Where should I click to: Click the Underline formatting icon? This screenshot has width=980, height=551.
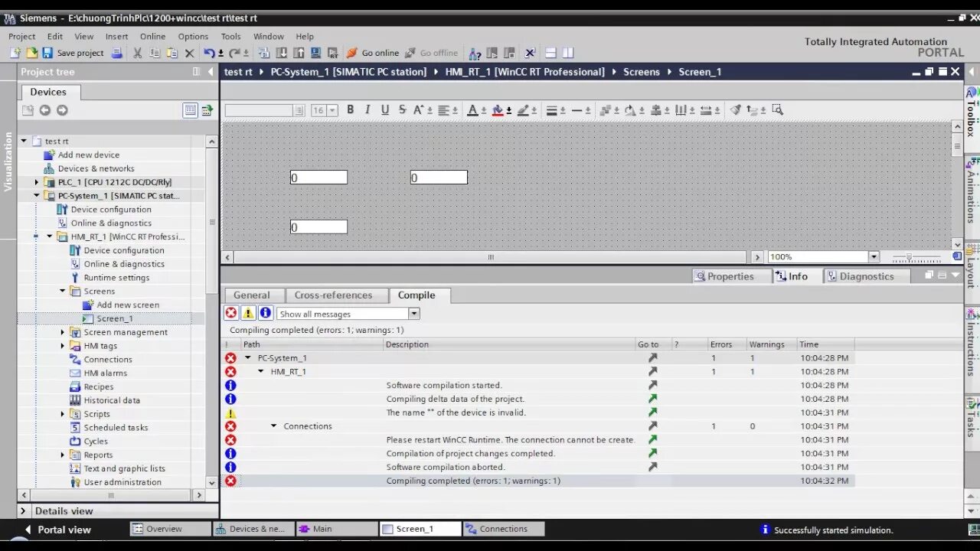click(x=385, y=109)
